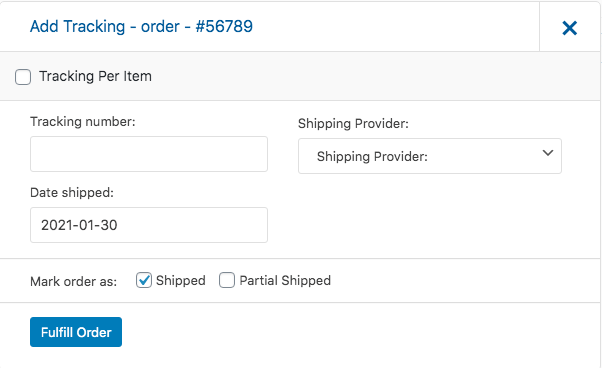Close the Add Tracking dialog with the X
602x368 pixels.
(x=569, y=28)
